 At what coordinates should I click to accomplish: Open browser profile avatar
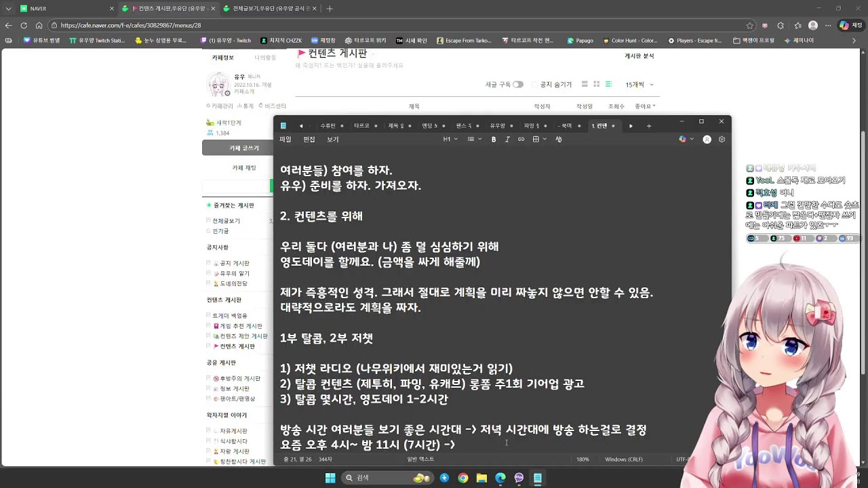(x=812, y=25)
